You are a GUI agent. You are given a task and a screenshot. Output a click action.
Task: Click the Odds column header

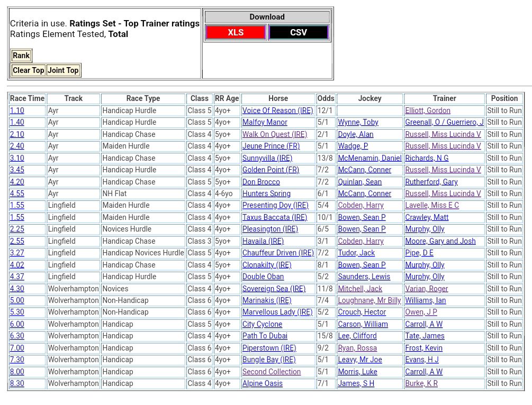[326, 98]
